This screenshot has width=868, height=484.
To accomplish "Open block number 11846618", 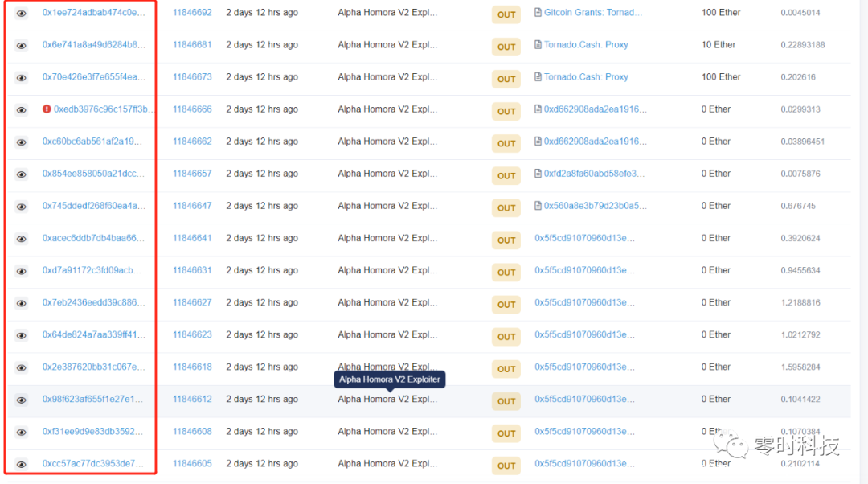I will [x=192, y=367].
